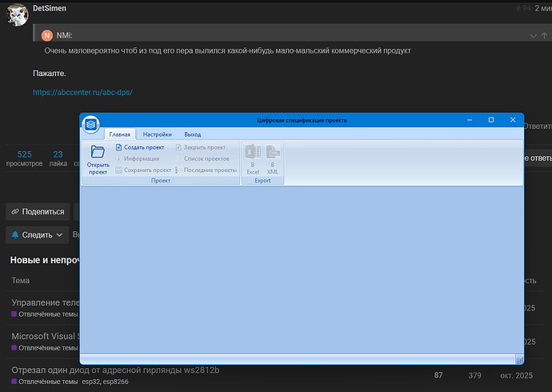Click the esp8266 tag on ws2812b topic

(116, 382)
